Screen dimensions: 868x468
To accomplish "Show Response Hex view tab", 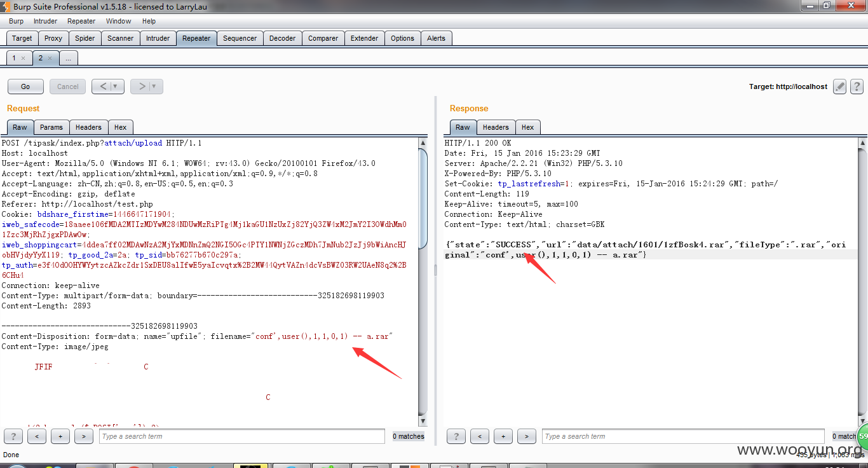I will (528, 127).
